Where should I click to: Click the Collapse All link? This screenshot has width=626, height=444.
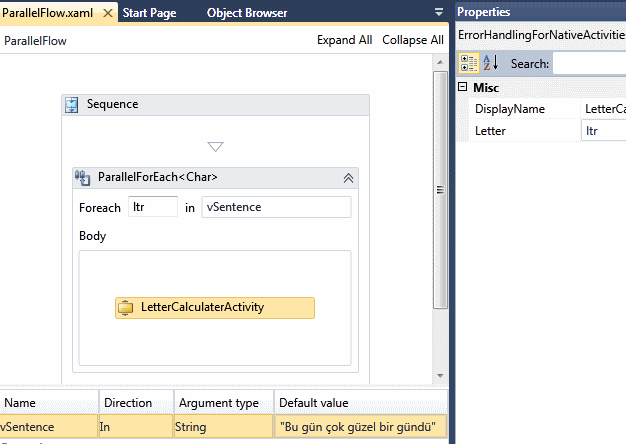(x=412, y=40)
